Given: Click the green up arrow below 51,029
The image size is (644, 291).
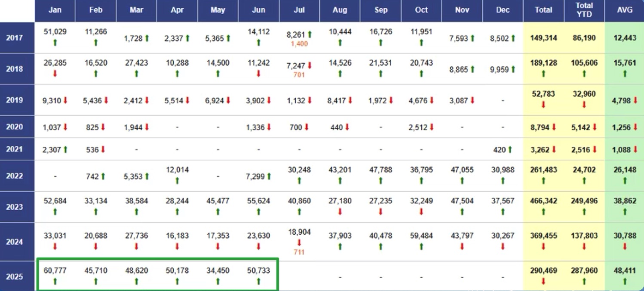Looking at the screenshot, I should click(x=55, y=43).
